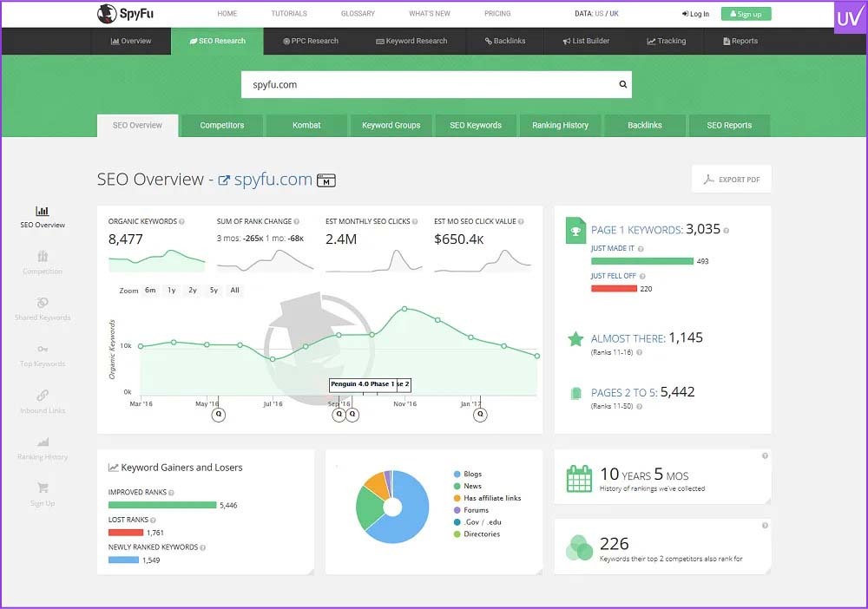Switch to the Kombat tab
This screenshot has height=609, width=868.
click(x=306, y=126)
